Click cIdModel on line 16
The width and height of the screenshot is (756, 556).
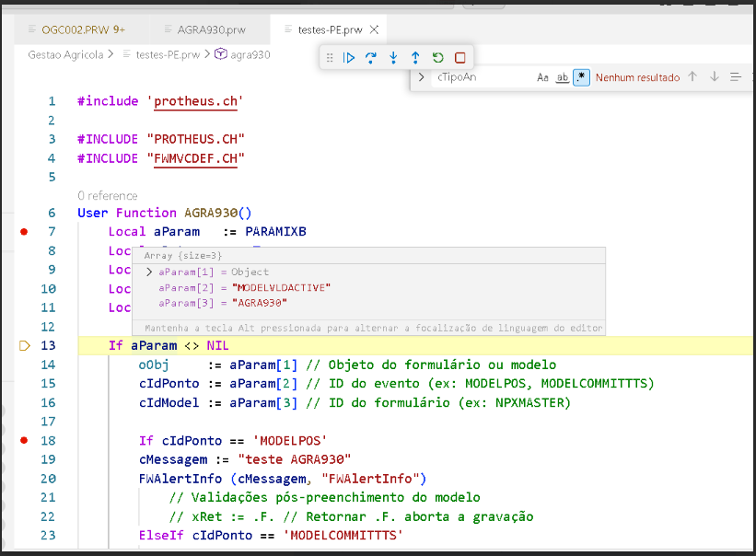169,403
